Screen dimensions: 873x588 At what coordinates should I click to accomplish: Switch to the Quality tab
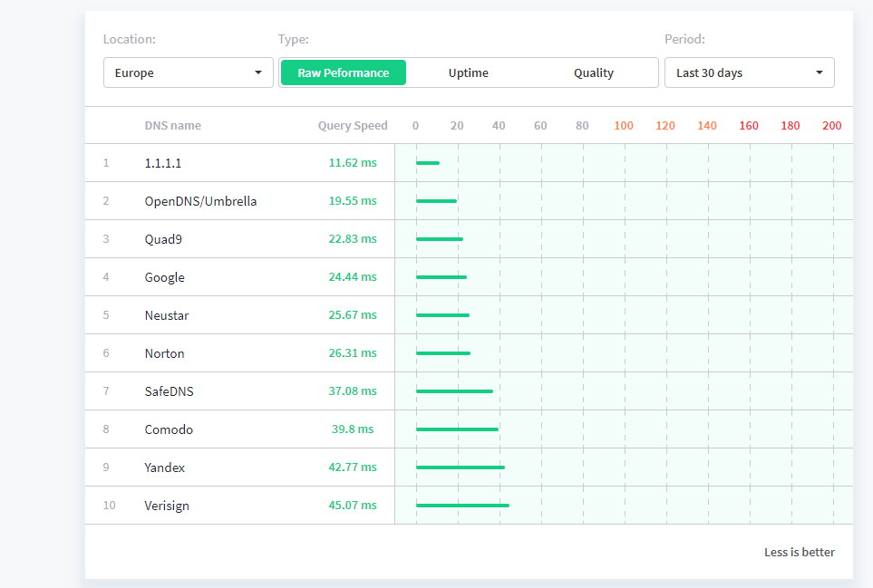coord(594,72)
